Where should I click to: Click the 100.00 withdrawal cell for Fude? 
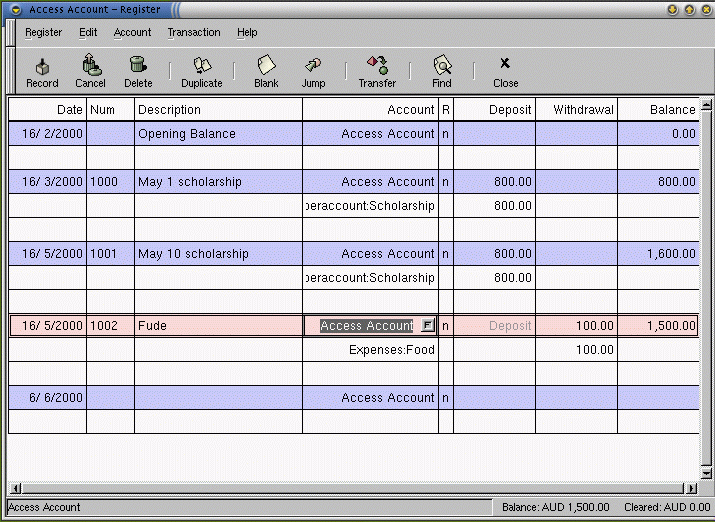[x=576, y=326]
